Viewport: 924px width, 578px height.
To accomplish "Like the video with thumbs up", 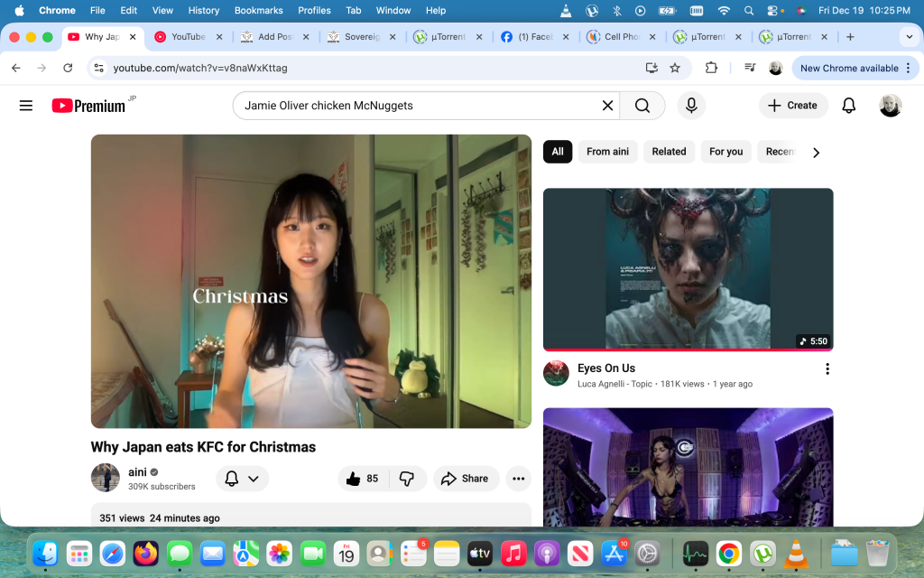I will pos(362,479).
